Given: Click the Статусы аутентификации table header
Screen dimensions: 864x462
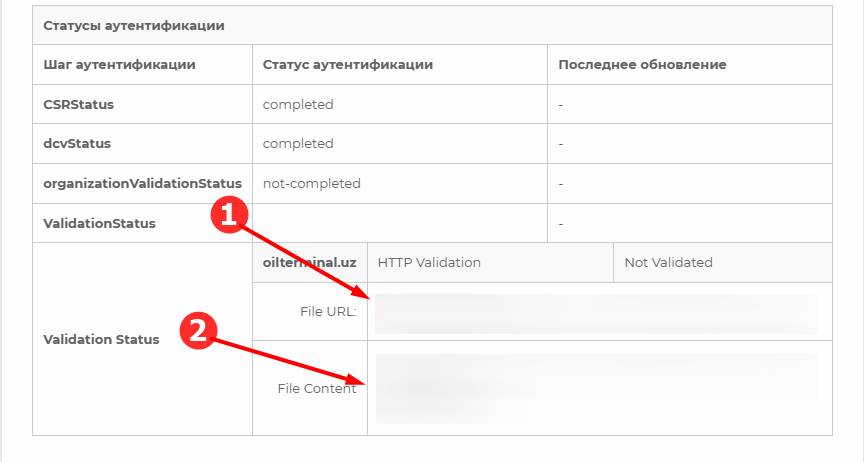Looking at the screenshot, I should point(134,26).
